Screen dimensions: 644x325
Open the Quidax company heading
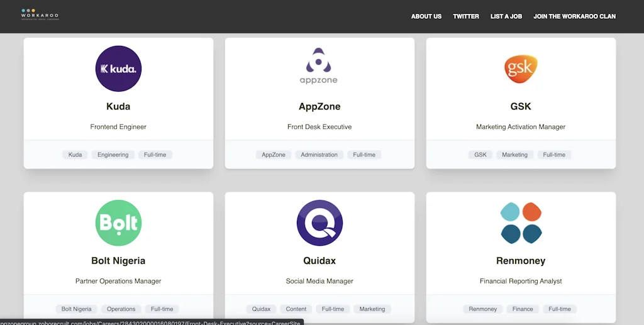click(319, 261)
